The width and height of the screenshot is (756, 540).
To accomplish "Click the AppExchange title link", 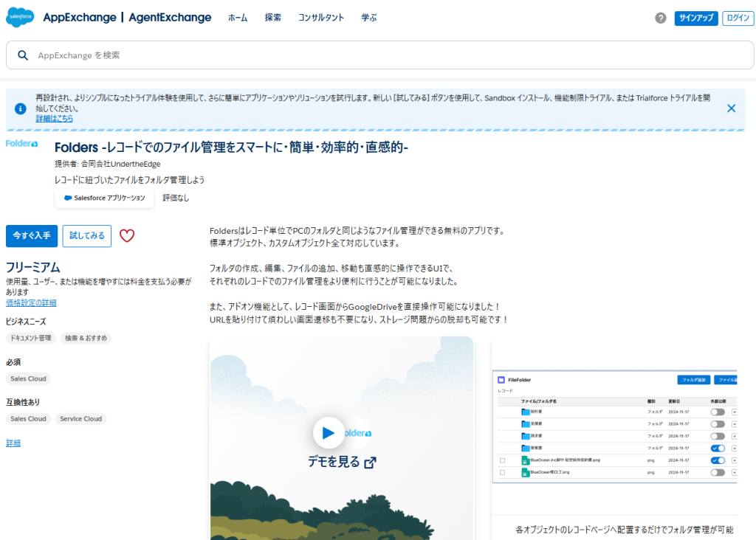I will (x=80, y=18).
